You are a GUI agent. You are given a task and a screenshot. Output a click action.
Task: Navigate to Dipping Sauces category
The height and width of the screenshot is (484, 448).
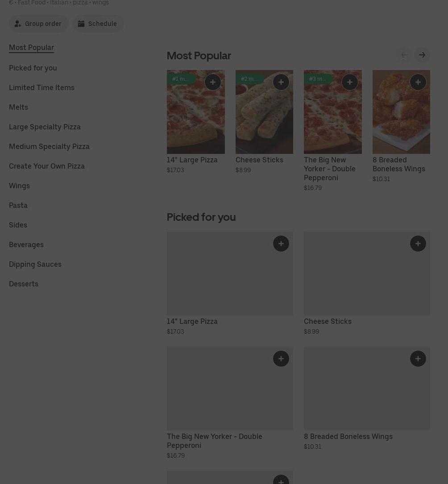35,264
